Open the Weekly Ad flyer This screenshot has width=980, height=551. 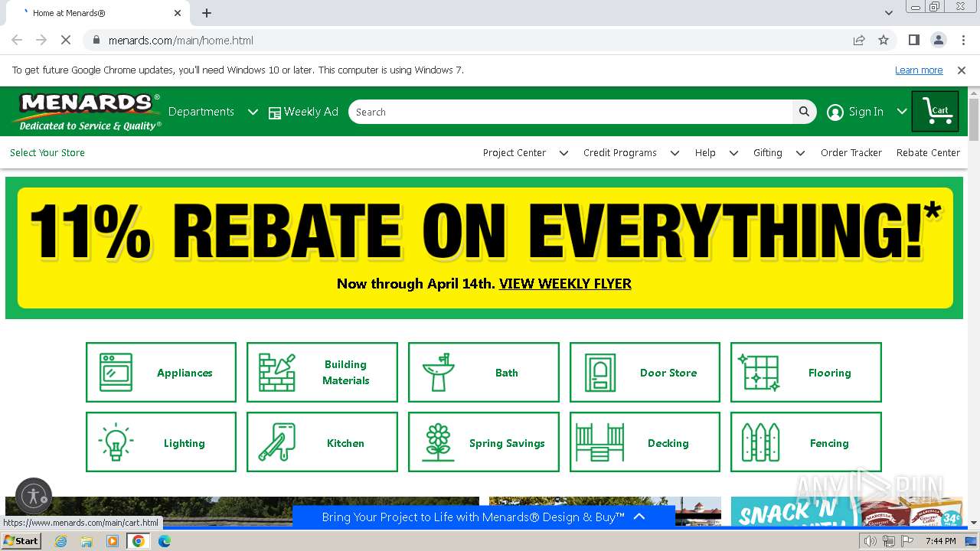click(x=303, y=112)
